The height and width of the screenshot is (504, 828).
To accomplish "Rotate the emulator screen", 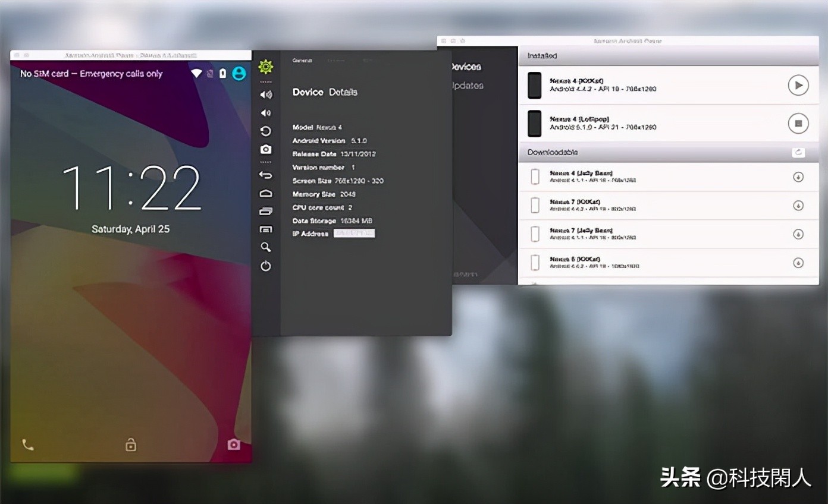I will click(266, 131).
